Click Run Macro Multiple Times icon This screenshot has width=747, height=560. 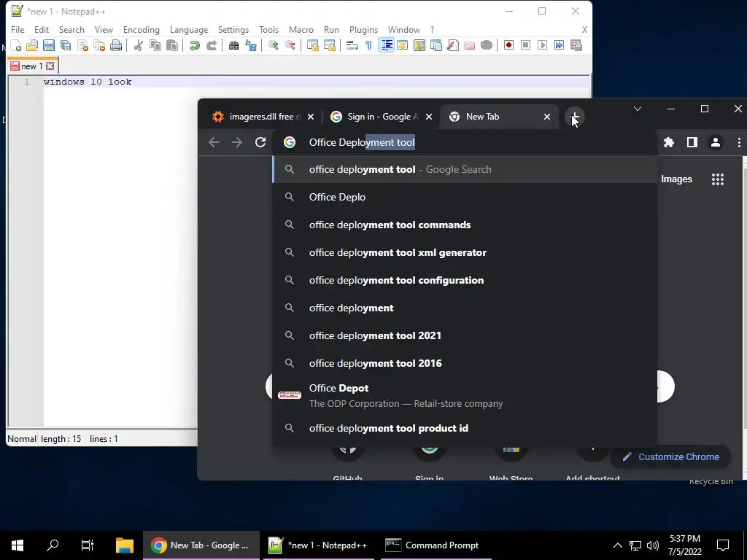point(559,45)
